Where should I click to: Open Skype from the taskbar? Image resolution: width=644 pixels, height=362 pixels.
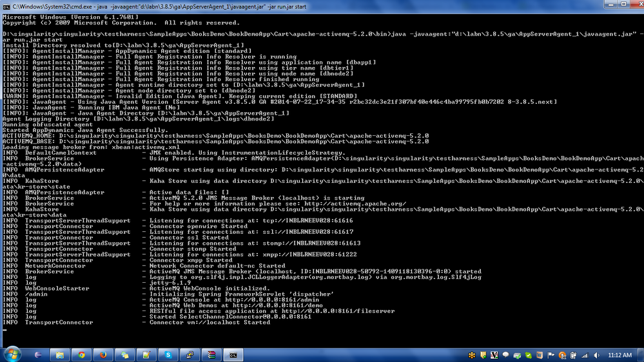click(x=168, y=355)
